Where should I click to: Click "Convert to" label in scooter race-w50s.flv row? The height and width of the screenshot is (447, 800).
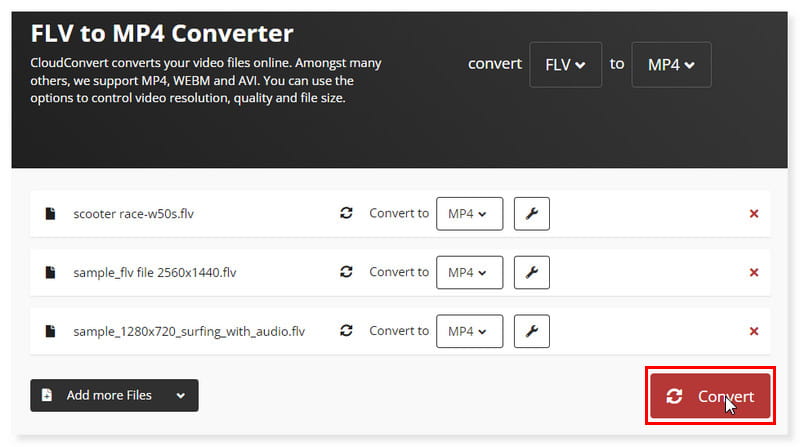(399, 213)
